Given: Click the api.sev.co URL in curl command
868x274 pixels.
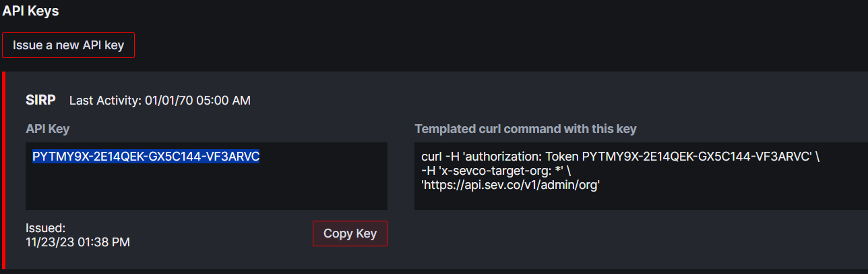Looking at the screenshot, I should click(511, 185).
